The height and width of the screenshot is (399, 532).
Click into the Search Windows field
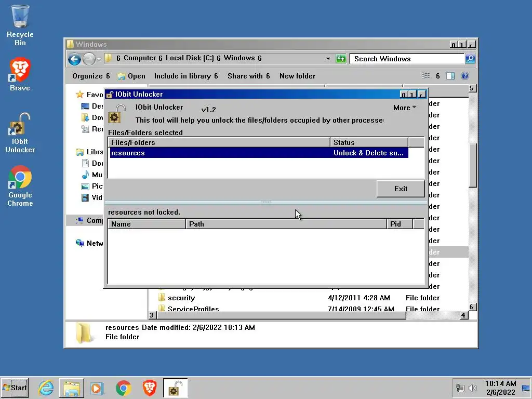407,59
